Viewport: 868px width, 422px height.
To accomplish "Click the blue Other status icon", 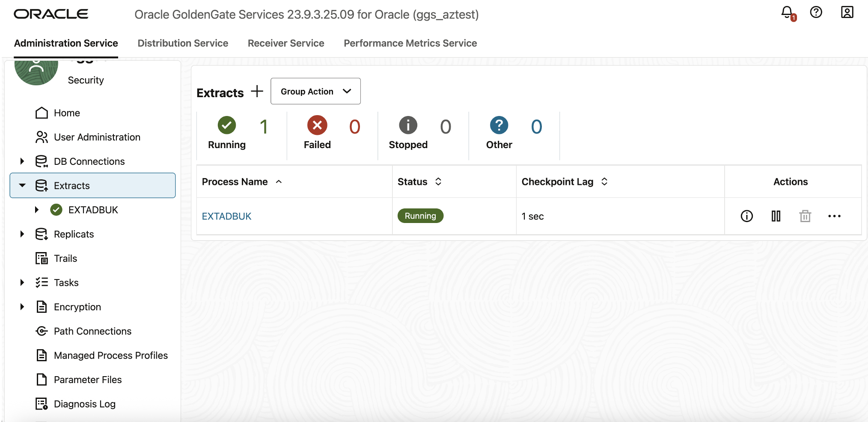I will click(499, 125).
